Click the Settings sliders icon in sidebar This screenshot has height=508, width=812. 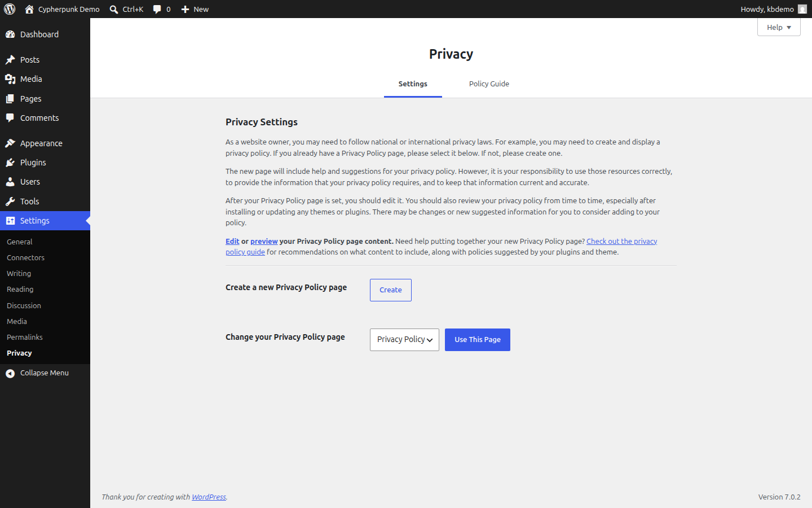point(10,221)
